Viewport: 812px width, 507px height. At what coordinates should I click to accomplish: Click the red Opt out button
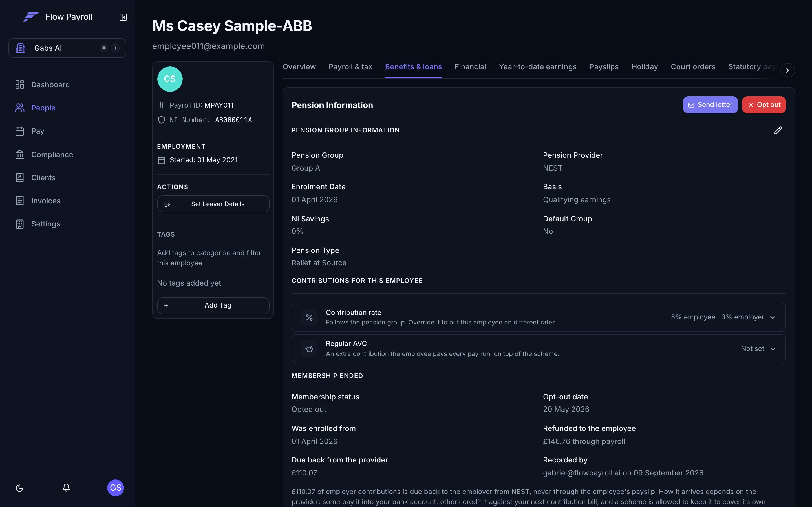764,105
